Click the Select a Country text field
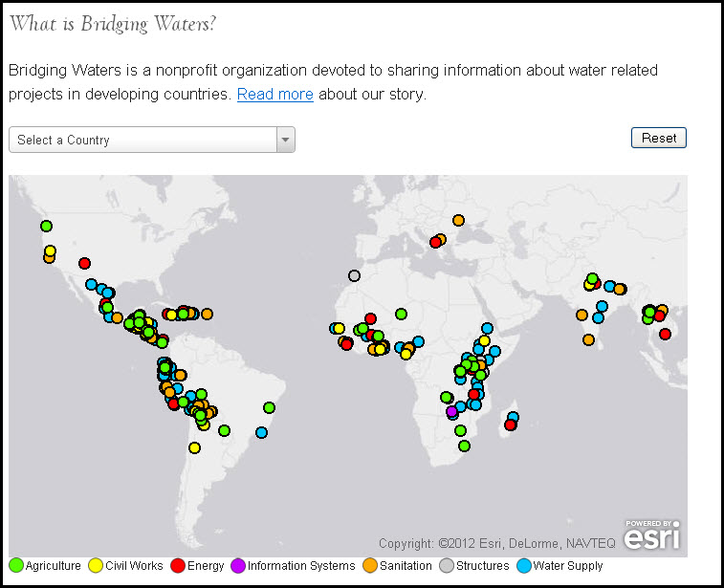724x588 pixels. (143, 140)
